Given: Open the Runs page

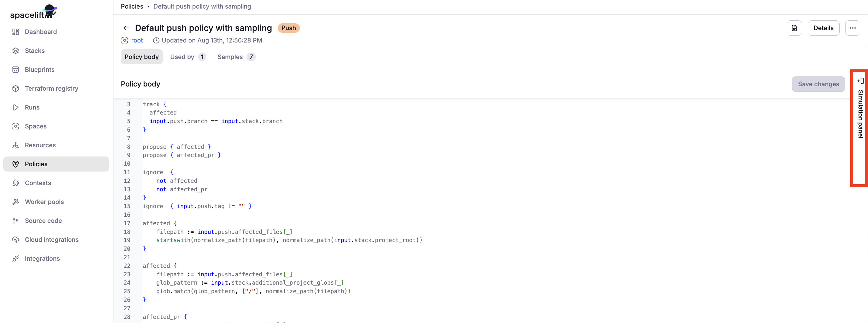Looking at the screenshot, I should (x=32, y=107).
